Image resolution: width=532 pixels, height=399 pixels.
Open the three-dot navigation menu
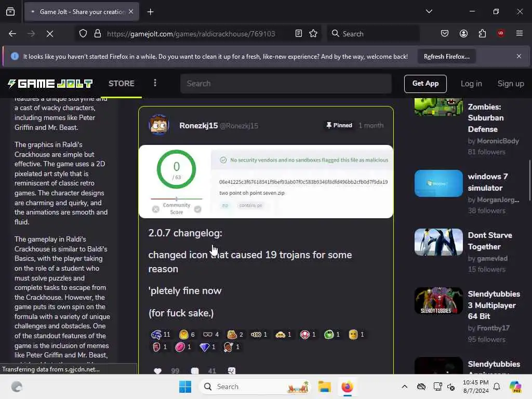[155, 83]
